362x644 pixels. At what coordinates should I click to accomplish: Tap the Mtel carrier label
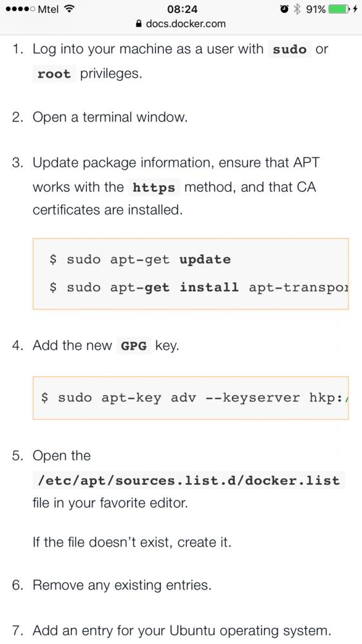pos(48,9)
